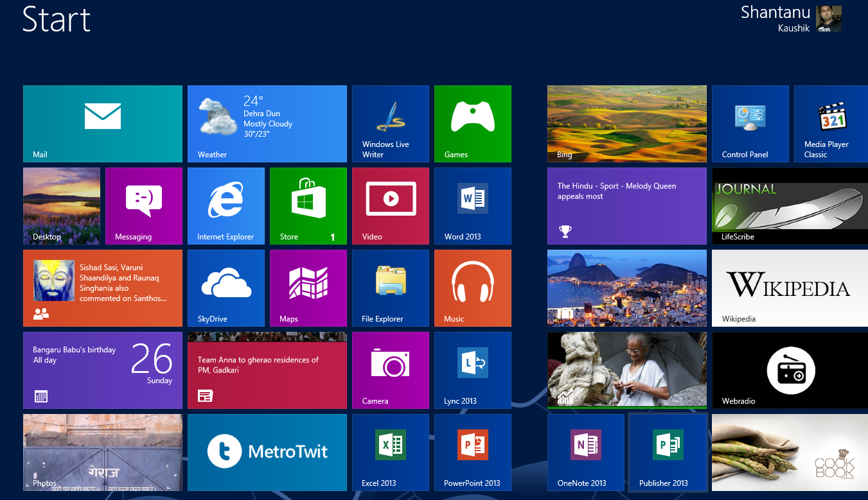
Task: Open the Photos tile
Action: 103,453
